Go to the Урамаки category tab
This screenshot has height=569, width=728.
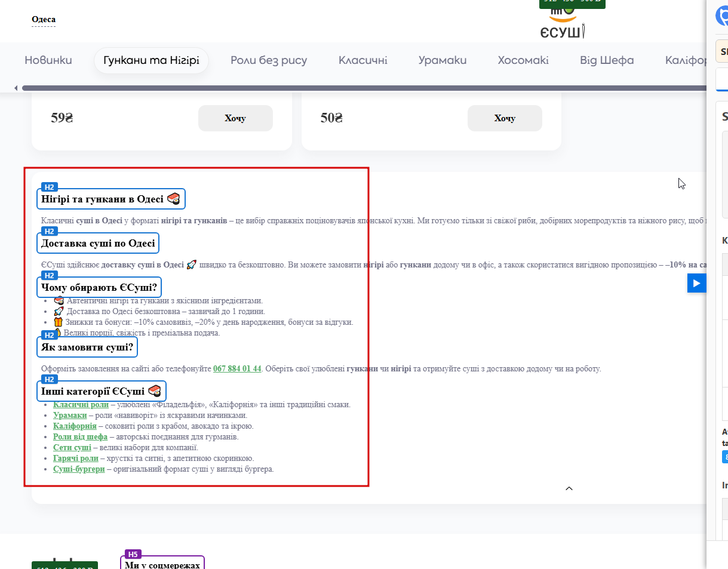(443, 60)
